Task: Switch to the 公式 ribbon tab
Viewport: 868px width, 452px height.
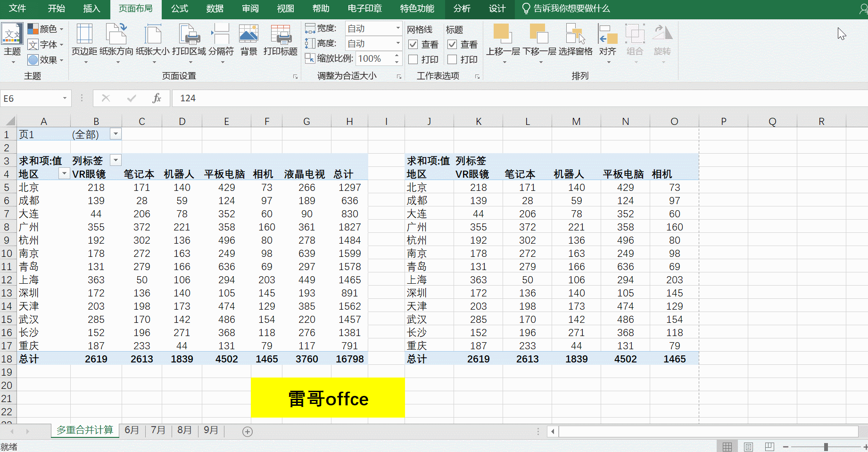Action: click(179, 8)
